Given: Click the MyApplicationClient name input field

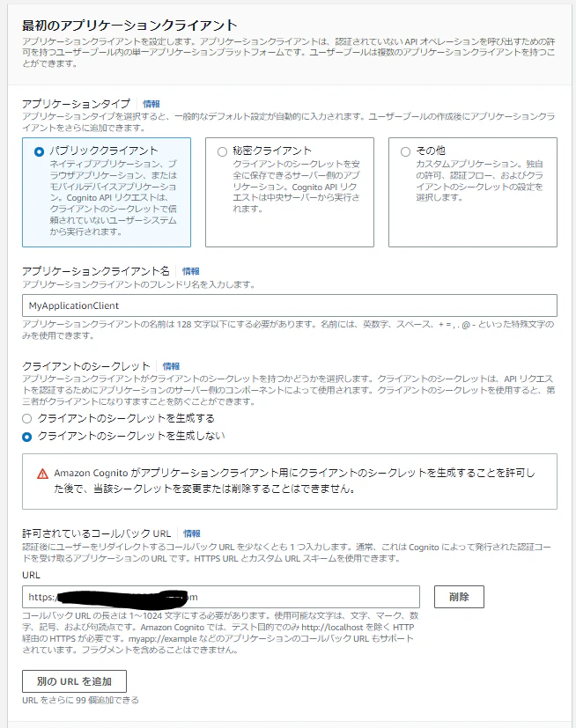Looking at the screenshot, I should [290, 305].
